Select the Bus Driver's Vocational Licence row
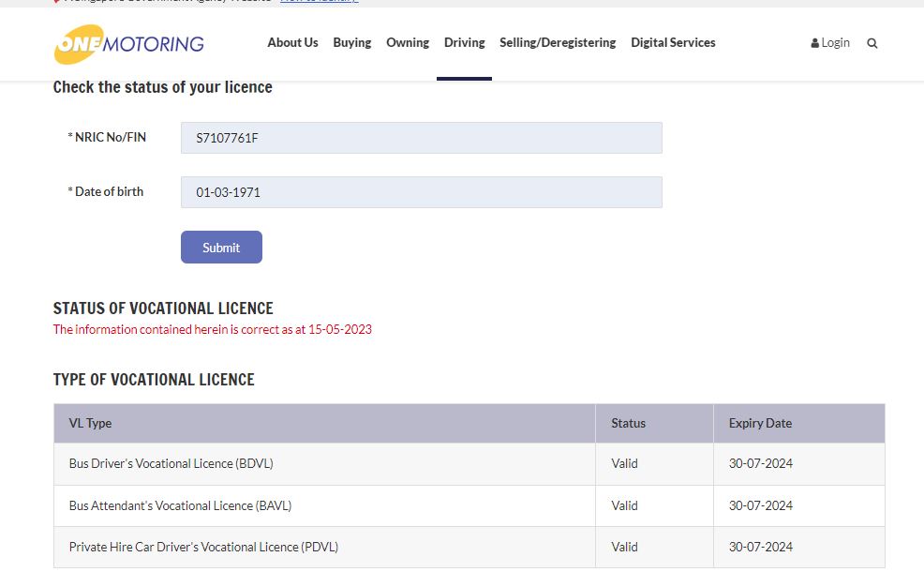This screenshot has height=572, width=924. [171, 463]
